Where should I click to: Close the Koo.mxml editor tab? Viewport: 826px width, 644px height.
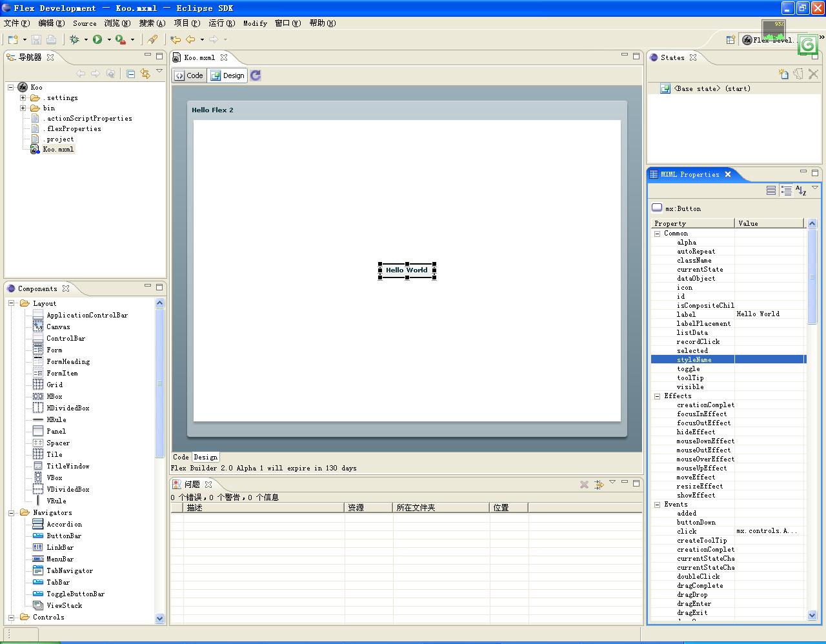pos(224,57)
